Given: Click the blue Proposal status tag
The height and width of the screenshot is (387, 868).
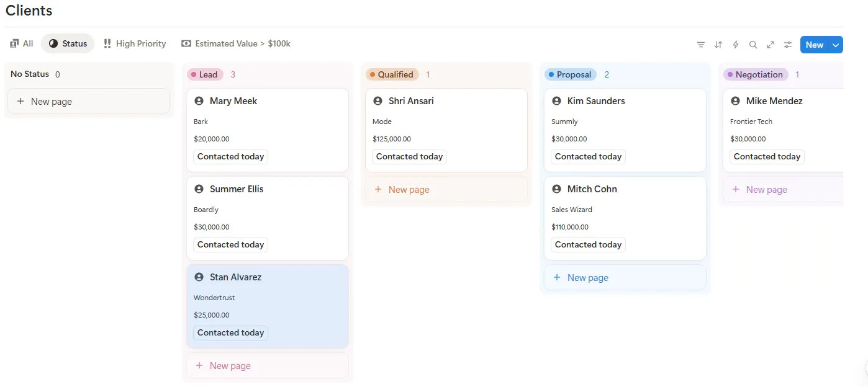Looking at the screenshot, I should [571, 74].
